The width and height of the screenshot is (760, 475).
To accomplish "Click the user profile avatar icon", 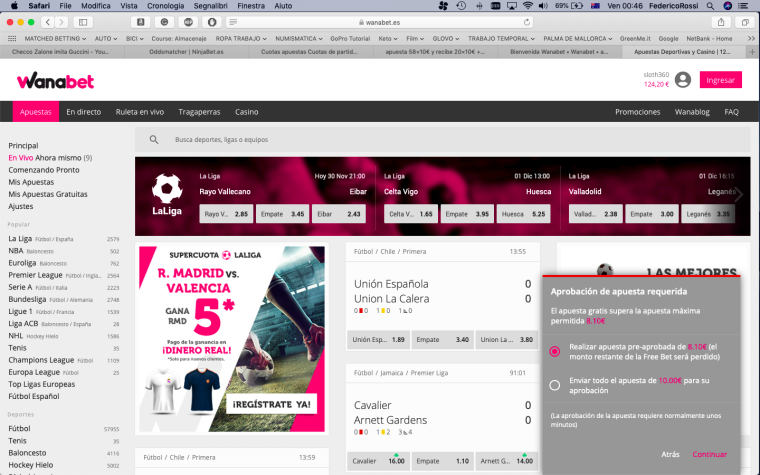I will [682, 79].
